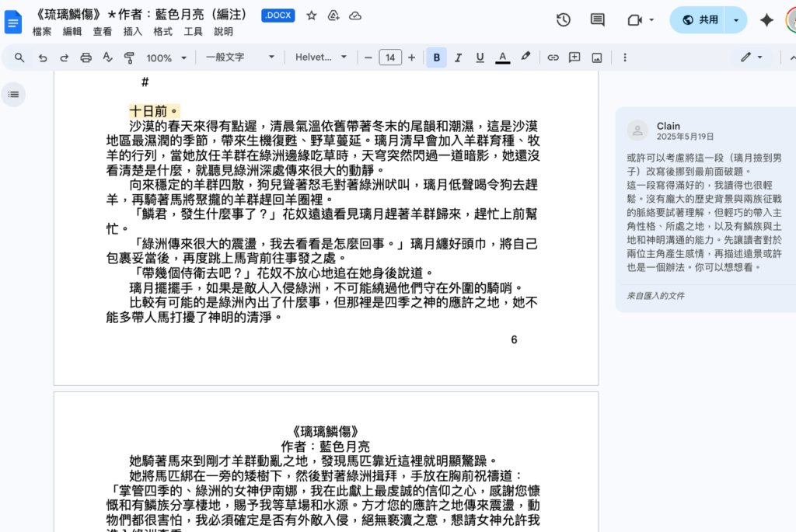Viewport: 796px width, 532px height.
Task: Click the page number 6
Action: coord(514,340)
